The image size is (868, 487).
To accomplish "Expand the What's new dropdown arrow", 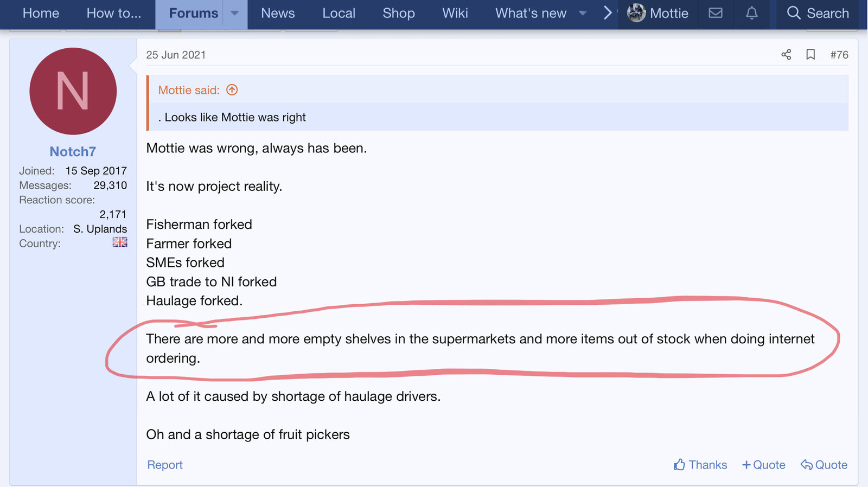I will click(583, 13).
